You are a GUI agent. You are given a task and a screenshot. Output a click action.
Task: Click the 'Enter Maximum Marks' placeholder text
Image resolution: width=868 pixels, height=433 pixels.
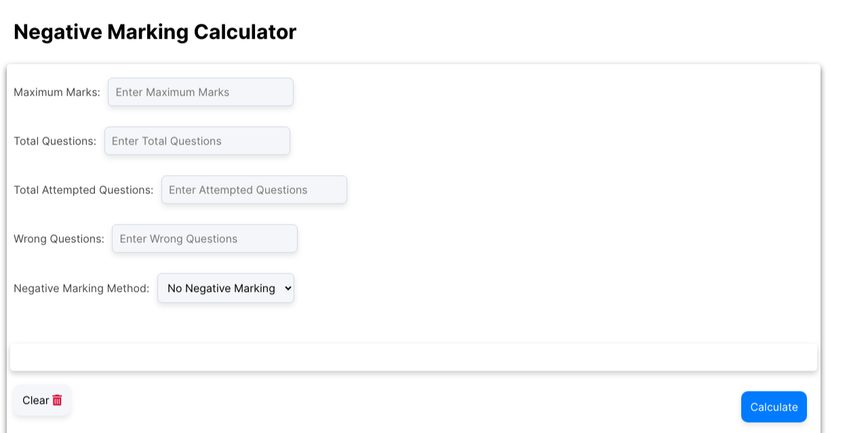pyautogui.click(x=172, y=92)
